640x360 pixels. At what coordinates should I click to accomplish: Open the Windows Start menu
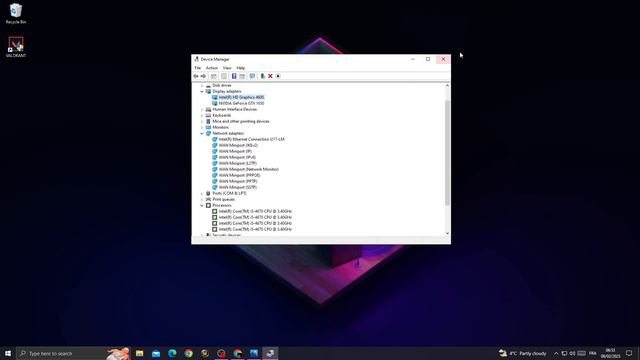[8, 353]
